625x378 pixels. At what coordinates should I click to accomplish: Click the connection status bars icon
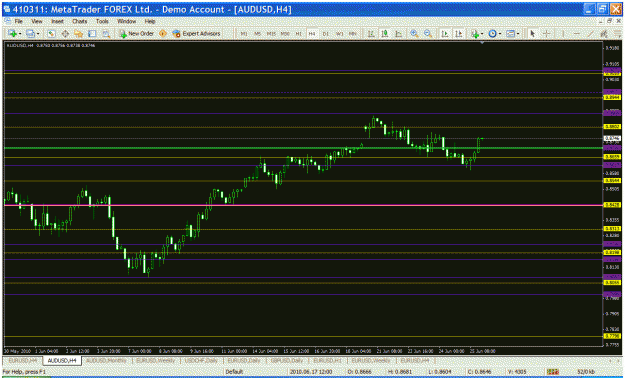[x=552, y=372]
